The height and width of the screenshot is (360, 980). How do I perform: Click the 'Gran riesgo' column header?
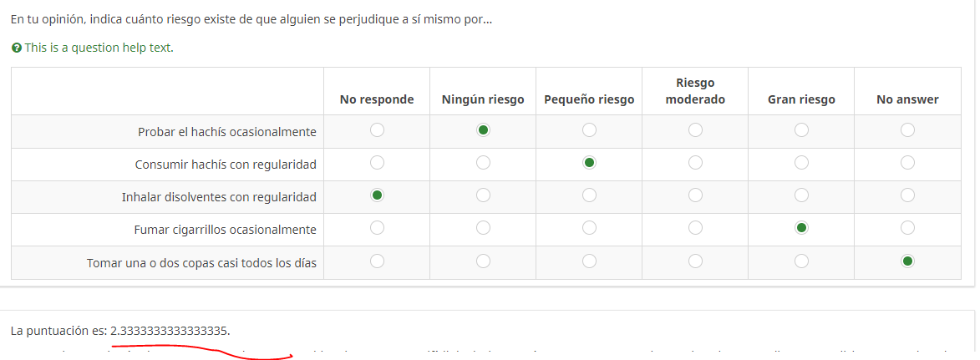[x=801, y=99]
